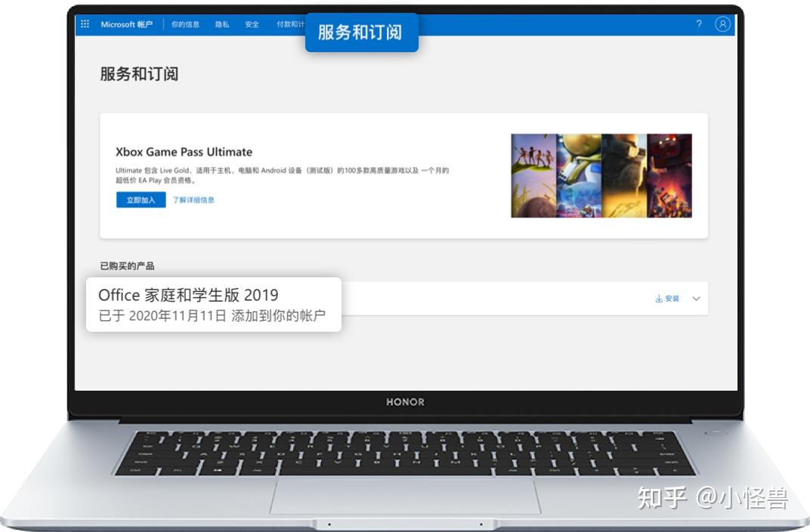
Task: Open the account avatar icon
Action: pos(723,23)
